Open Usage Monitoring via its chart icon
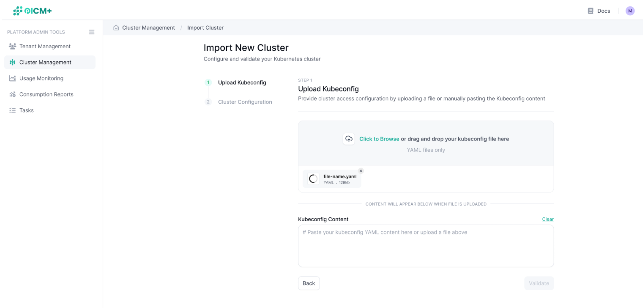Image resolution: width=644 pixels, height=308 pixels. [12, 78]
